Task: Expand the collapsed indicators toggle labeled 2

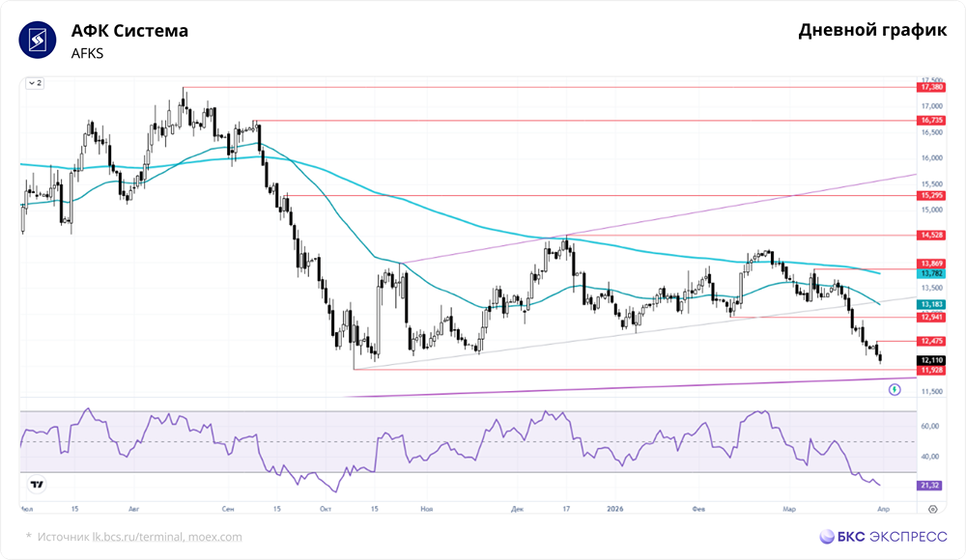Action: [x=35, y=83]
